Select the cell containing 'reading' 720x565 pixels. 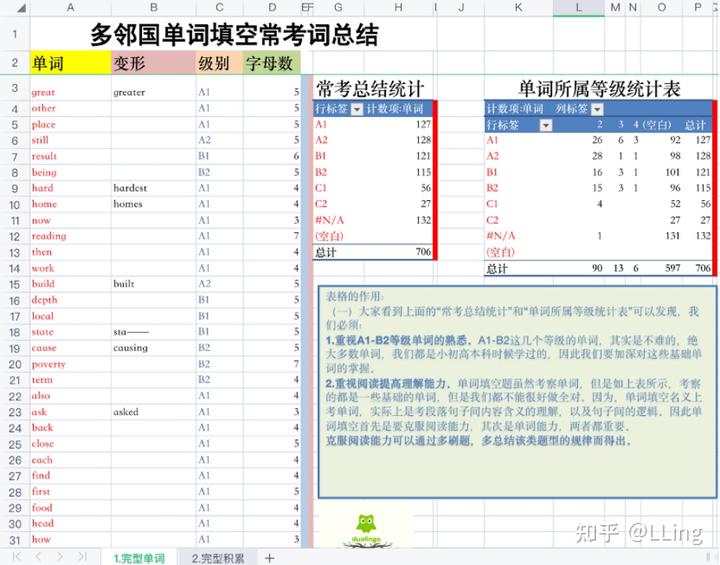[x=70, y=236]
